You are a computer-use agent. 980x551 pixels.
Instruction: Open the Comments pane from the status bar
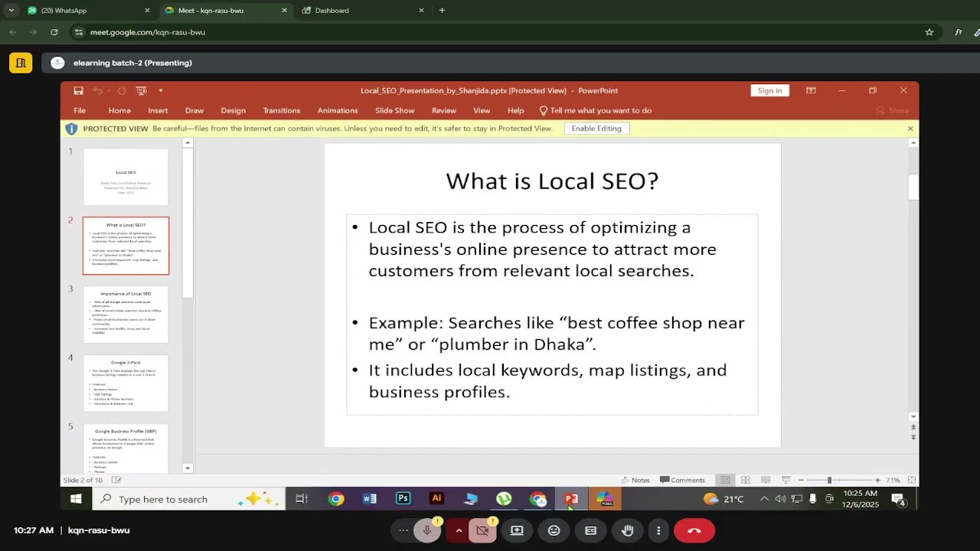[682, 480]
